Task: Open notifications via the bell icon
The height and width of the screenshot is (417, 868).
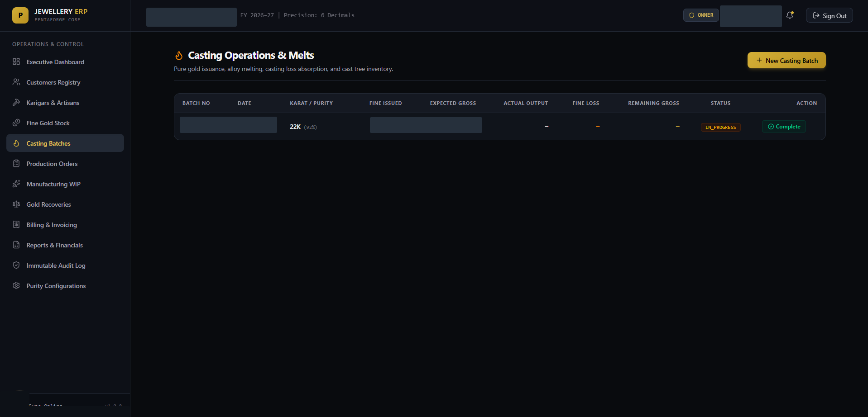Action: (x=790, y=15)
